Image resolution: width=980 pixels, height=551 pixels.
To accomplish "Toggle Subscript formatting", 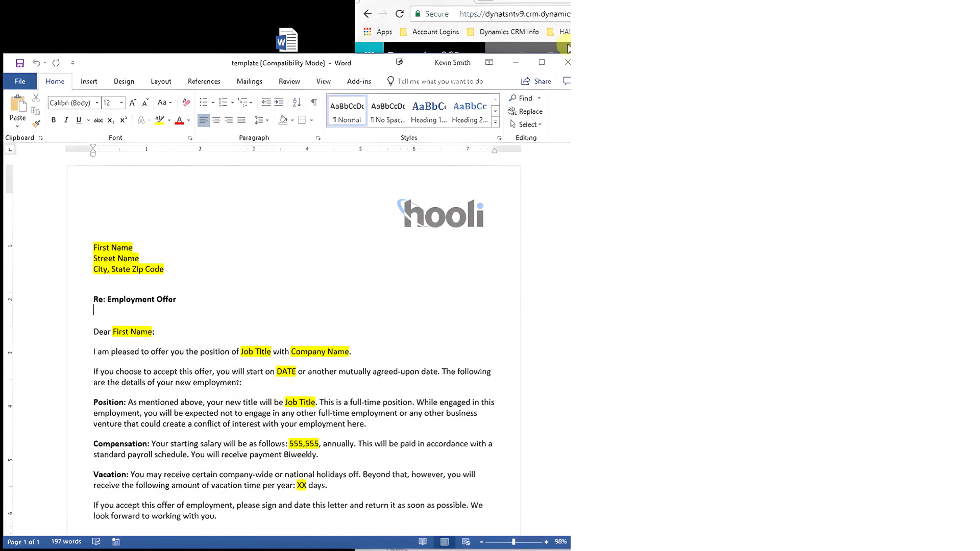I will pos(111,120).
